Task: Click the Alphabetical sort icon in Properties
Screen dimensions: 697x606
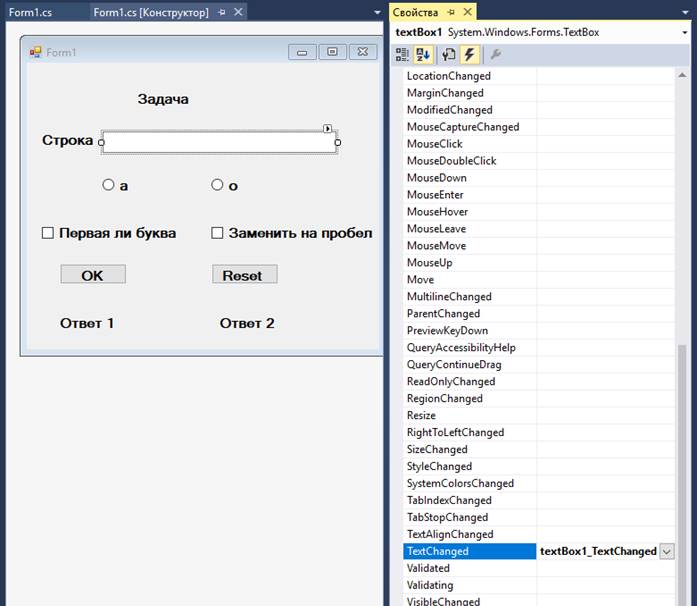Action: (424, 55)
